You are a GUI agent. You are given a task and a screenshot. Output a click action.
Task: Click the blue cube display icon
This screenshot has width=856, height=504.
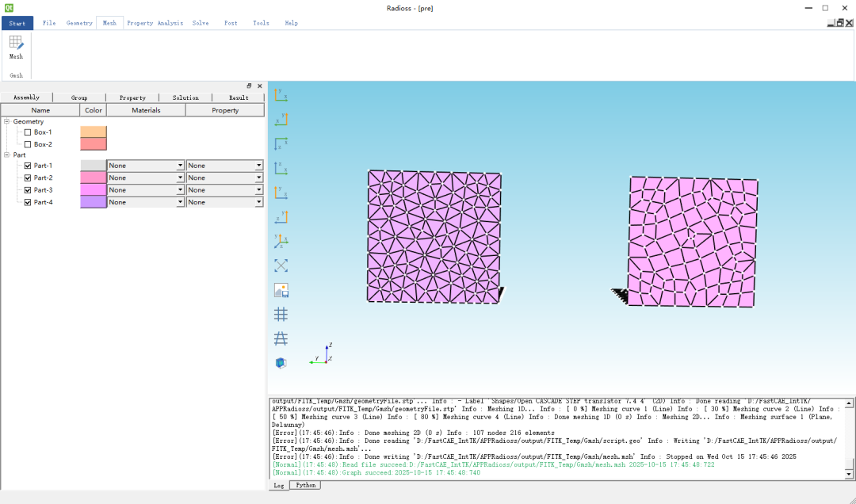point(281,363)
